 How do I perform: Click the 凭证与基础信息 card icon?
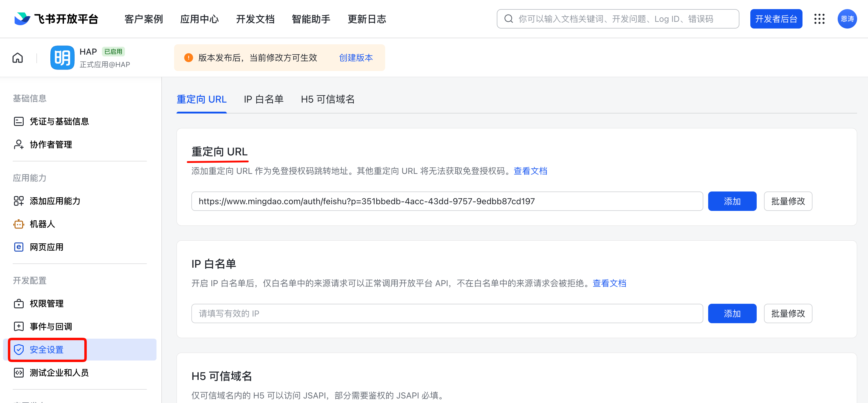click(19, 121)
